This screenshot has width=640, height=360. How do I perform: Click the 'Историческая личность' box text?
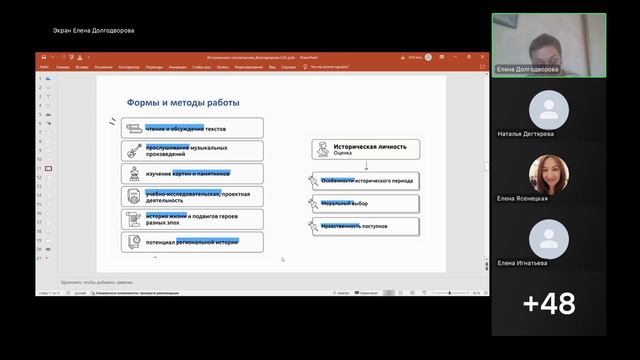(x=370, y=147)
